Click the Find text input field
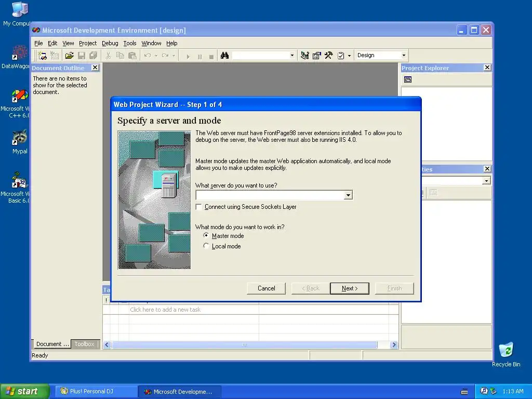Viewport: 532px width, 399px height. pyautogui.click(x=261, y=55)
